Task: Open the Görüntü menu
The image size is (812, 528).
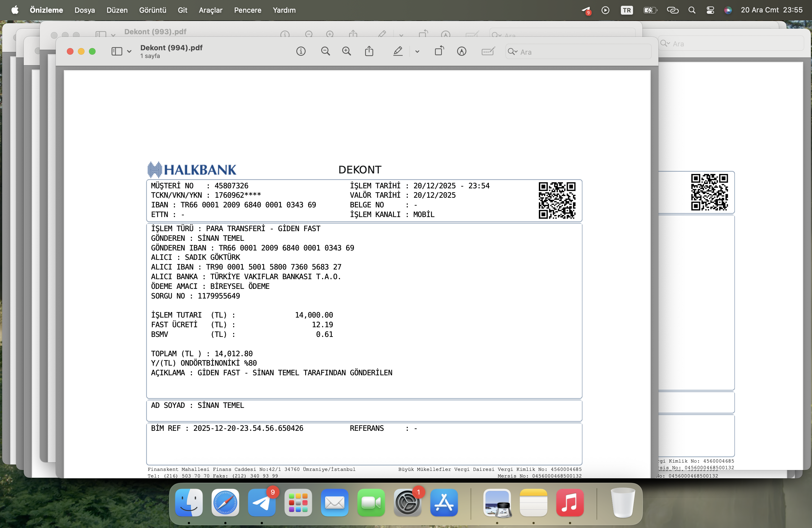Action: 152,10
